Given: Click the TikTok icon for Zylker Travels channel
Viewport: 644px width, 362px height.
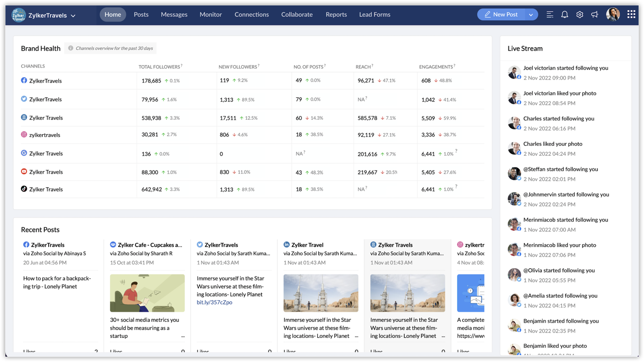Looking at the screenshot, I should point(24,189).
